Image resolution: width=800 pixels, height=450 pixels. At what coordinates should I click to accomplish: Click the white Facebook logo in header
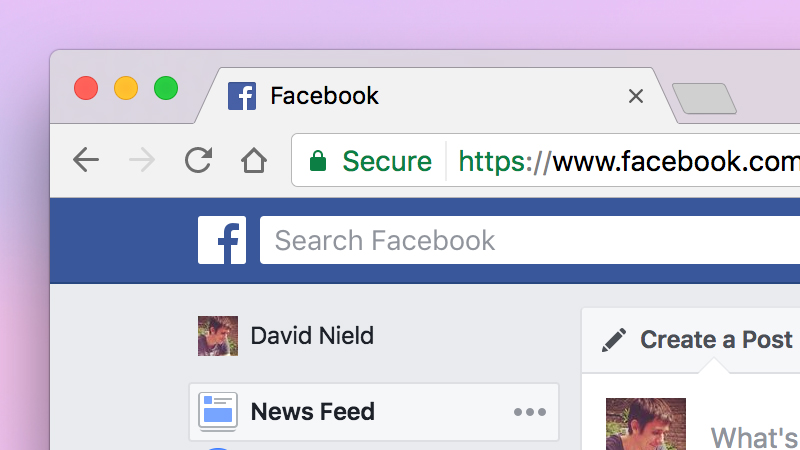(x=222, y=240)
